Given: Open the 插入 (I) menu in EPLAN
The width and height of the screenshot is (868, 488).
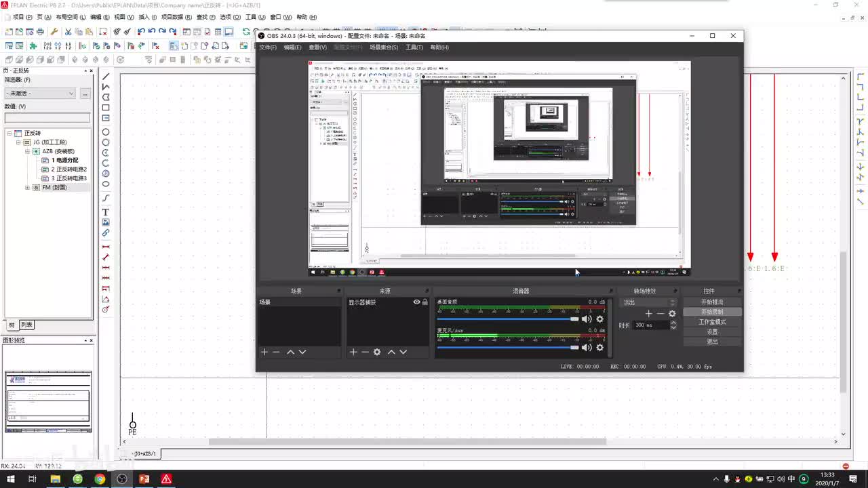Looking at the screenshot, I should pos(147,17).
